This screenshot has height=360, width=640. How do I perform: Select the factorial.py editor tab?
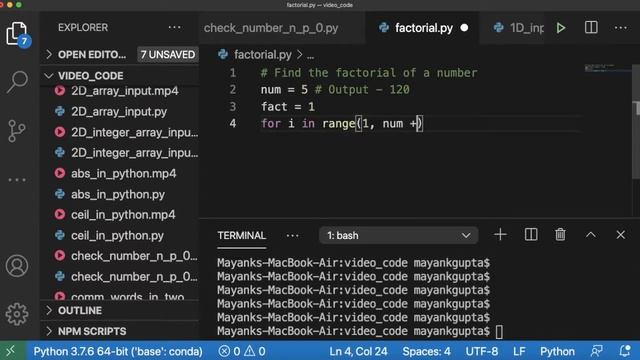[422, 28]
